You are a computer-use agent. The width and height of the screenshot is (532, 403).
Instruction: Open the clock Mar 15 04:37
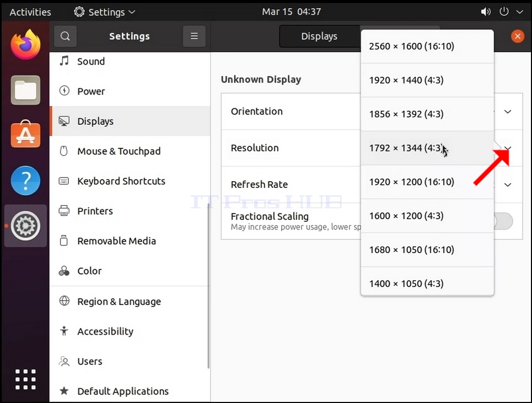292,12
